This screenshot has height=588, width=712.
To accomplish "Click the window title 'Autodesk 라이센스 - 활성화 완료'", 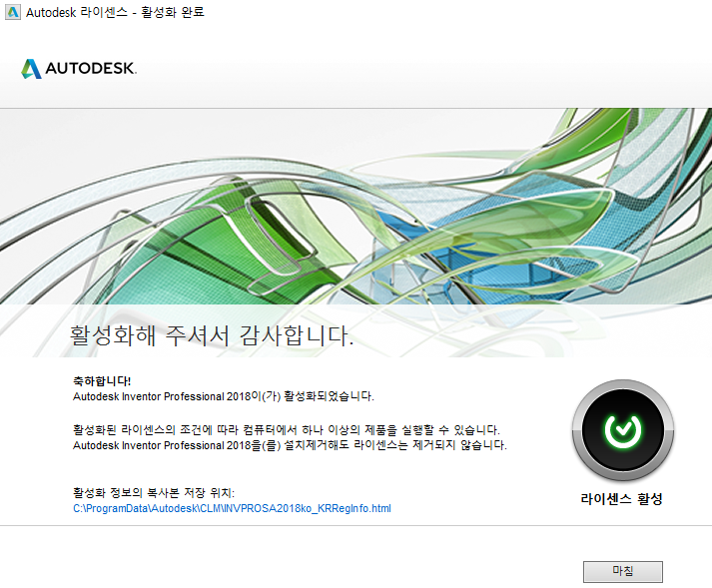I will [x=115, y=12].
